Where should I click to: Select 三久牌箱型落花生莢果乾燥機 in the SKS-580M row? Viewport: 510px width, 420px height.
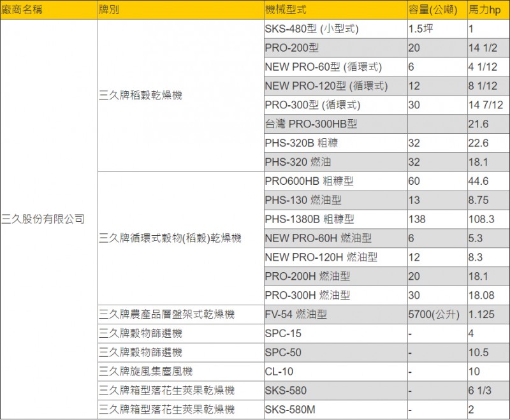pyautogui.click(x=181, y=410)
